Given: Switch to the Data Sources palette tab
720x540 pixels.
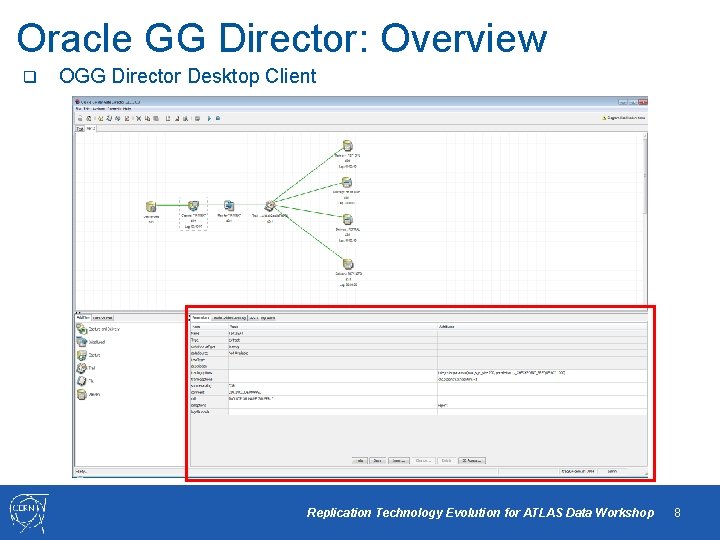Looking at the screenshot, I should pos(102,317).
